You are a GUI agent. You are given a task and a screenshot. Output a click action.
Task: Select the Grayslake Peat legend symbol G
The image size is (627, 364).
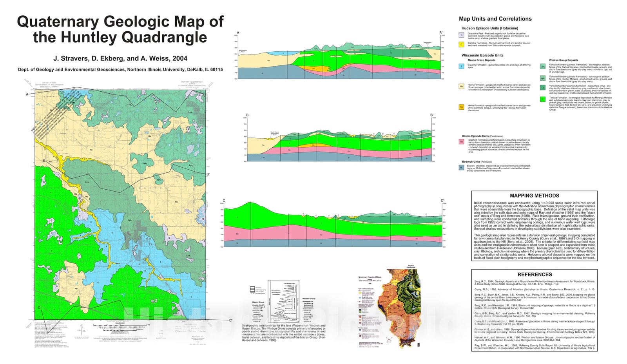pyautogui.click(x=461, y=34)
